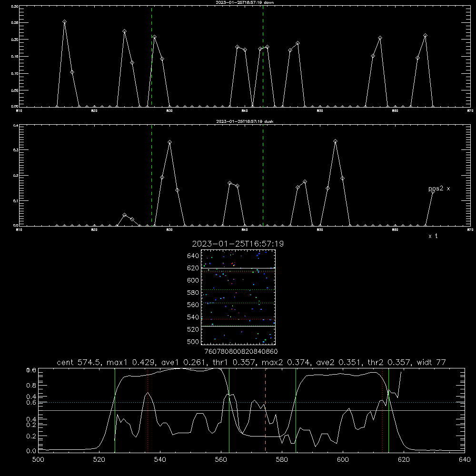The width and height of the screenshot is (476, 476).
Task: Click the 'x t' label below dusk plot
Action: coord(433,236)
